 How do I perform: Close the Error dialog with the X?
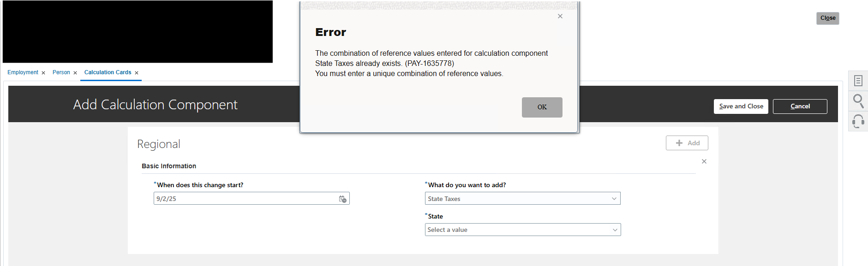tap(560, 16)
